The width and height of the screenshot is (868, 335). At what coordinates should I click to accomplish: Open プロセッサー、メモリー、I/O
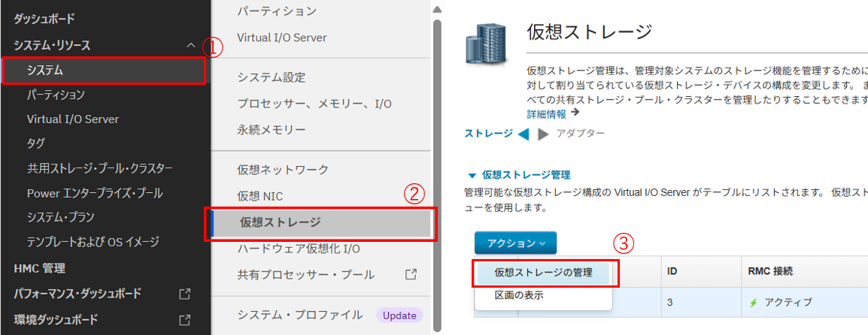click(x=314, y=104)
